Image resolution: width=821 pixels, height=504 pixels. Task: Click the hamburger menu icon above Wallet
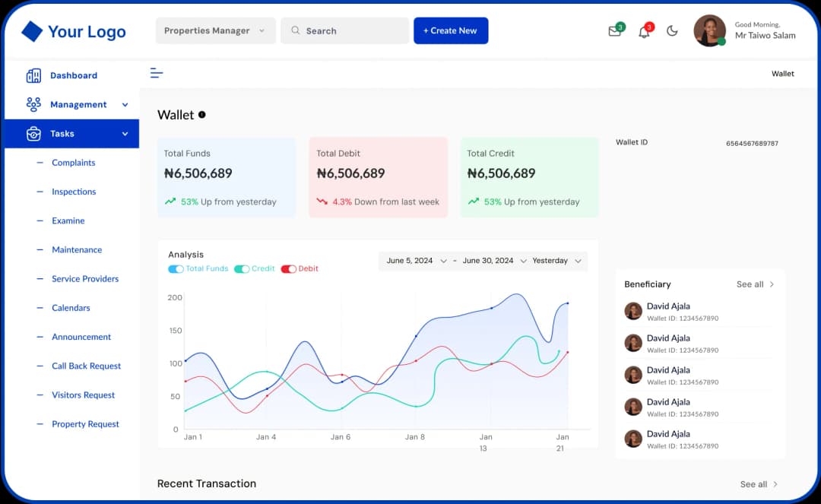coord(156,73)
